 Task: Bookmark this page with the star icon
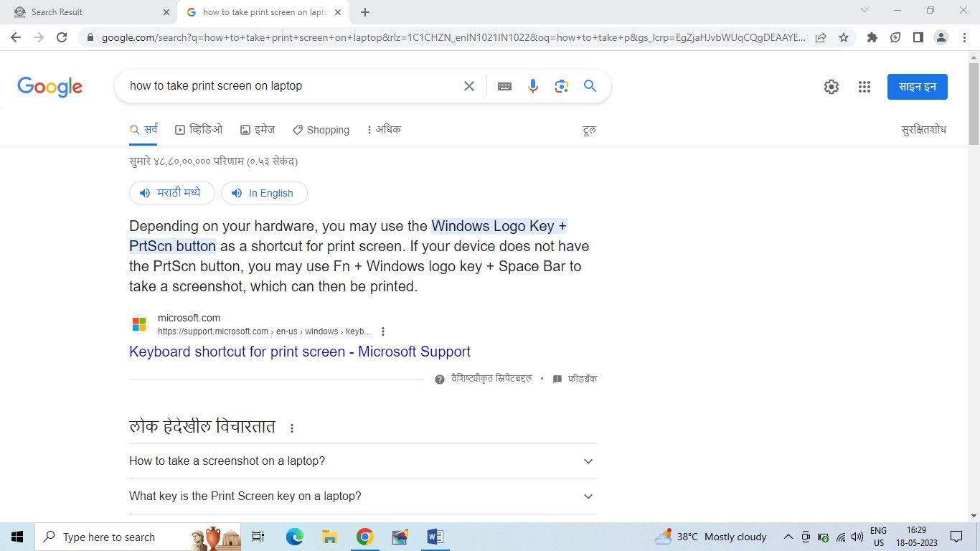coord(844,37)
